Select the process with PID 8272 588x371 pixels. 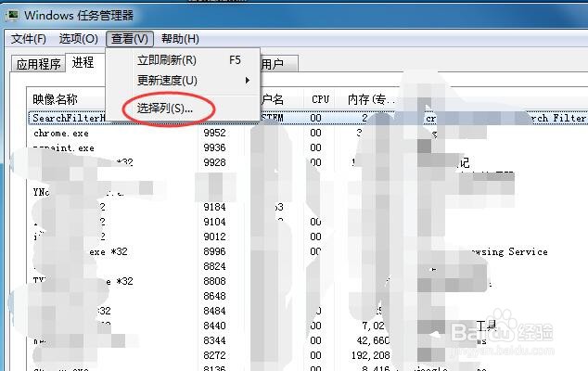214,355
